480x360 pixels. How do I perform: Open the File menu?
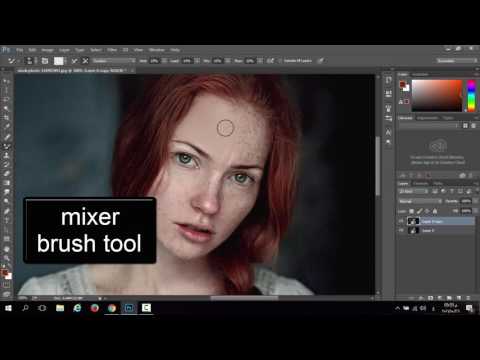click(20, 50)
